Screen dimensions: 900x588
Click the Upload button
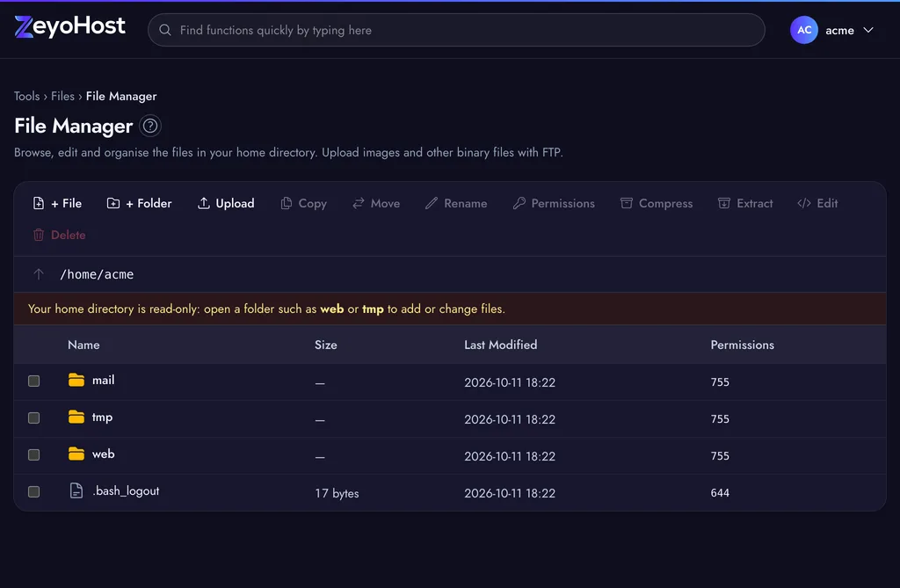pos(226,203)
